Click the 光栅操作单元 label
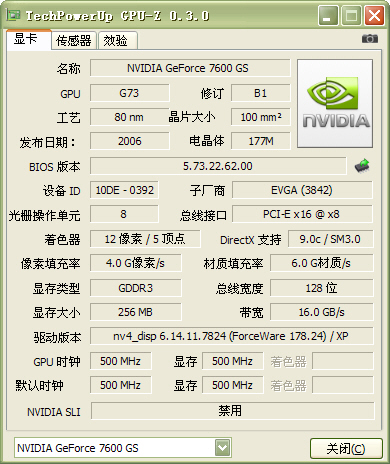This screenshot has width=390, height=464. (44, 215)
